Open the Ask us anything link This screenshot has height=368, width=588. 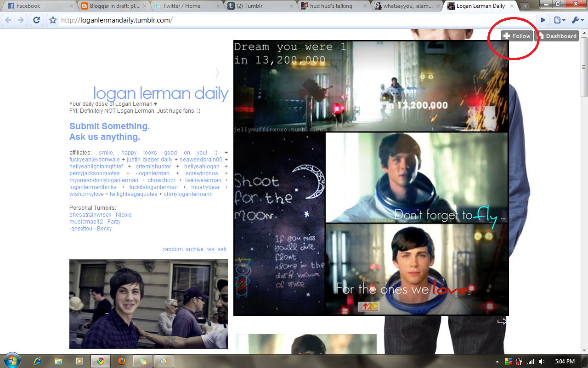tap(105, 137)
